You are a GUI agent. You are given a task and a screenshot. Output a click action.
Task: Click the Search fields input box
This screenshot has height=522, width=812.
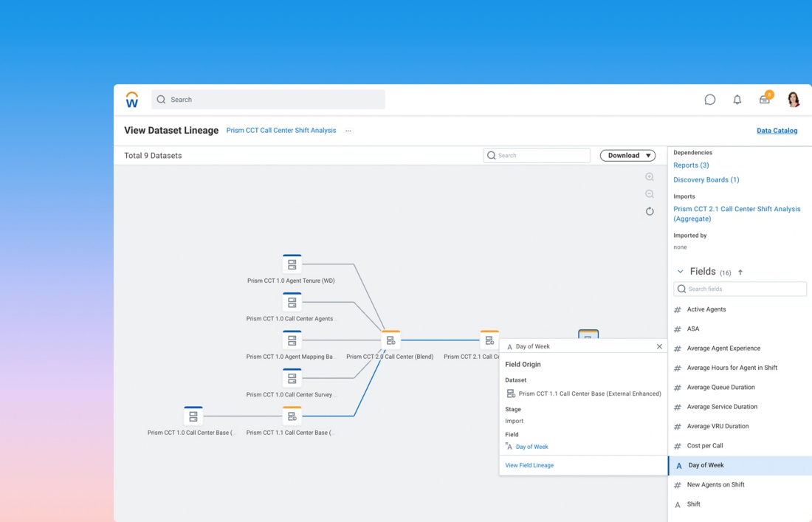[740, 289]
